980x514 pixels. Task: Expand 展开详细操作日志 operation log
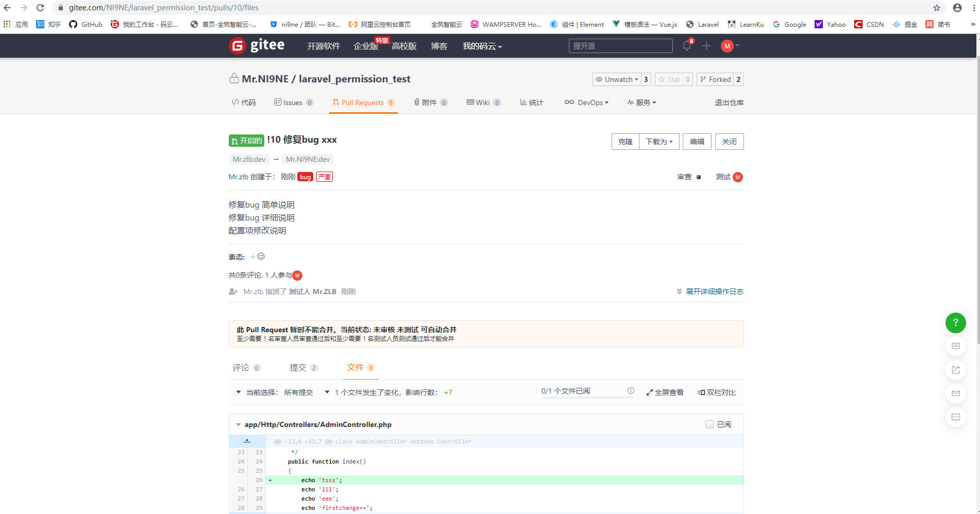point(710,292)
